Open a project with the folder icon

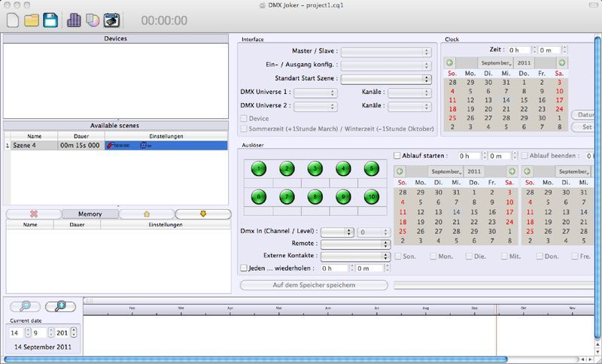point(32,20)
